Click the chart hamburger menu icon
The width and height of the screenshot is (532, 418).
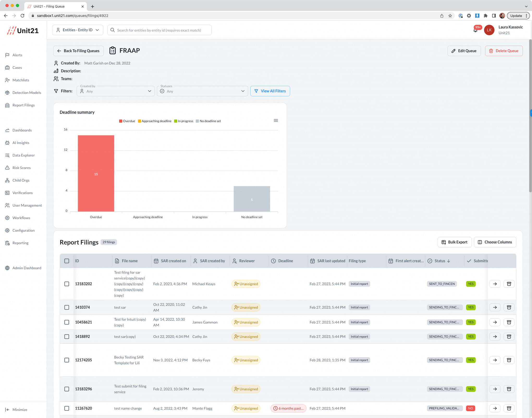click(276, 121)
